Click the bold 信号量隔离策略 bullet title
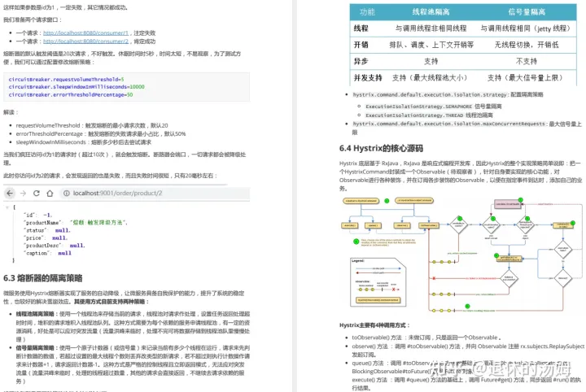This screenshot has width=586, height=392. [35, 347]
